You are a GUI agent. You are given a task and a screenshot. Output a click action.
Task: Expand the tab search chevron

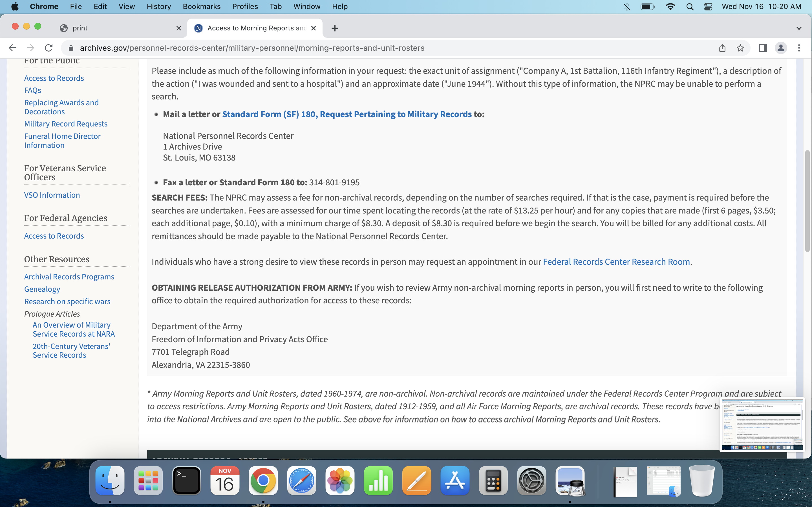(x=799, y=28)
